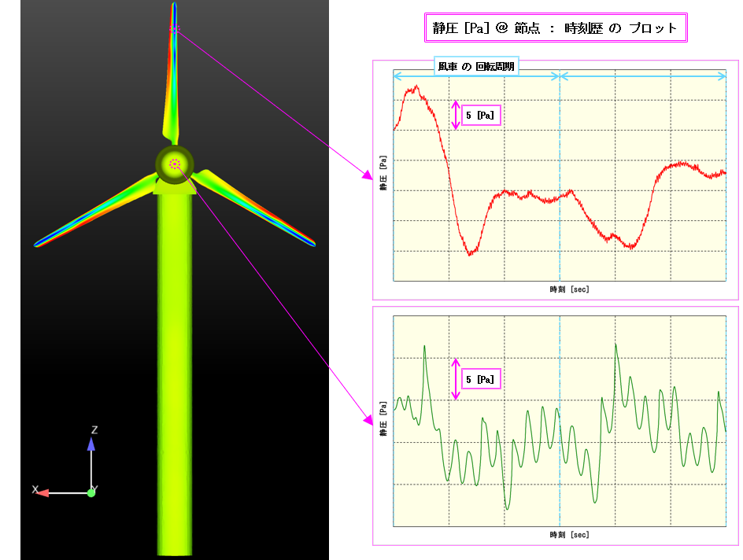Click the 風車 の 回転周期 label
The width and height of the screenshot is (743, 560).
(x=476, y=67)
